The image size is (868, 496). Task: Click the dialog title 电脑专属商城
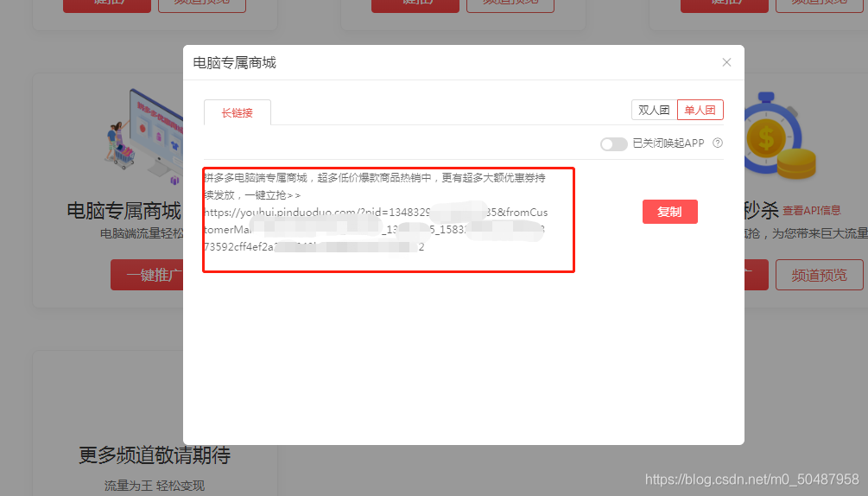(234, 62)
